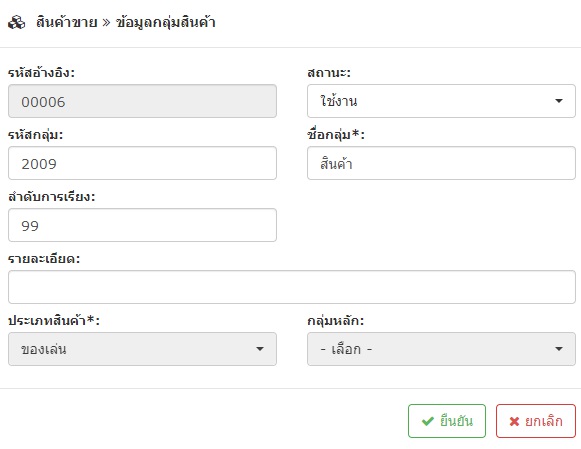This screenshot has height=449, width=581.
Task: Open the ประเภทสินค้า dropdown showing ของเล่น
Action: pos(142,349)
